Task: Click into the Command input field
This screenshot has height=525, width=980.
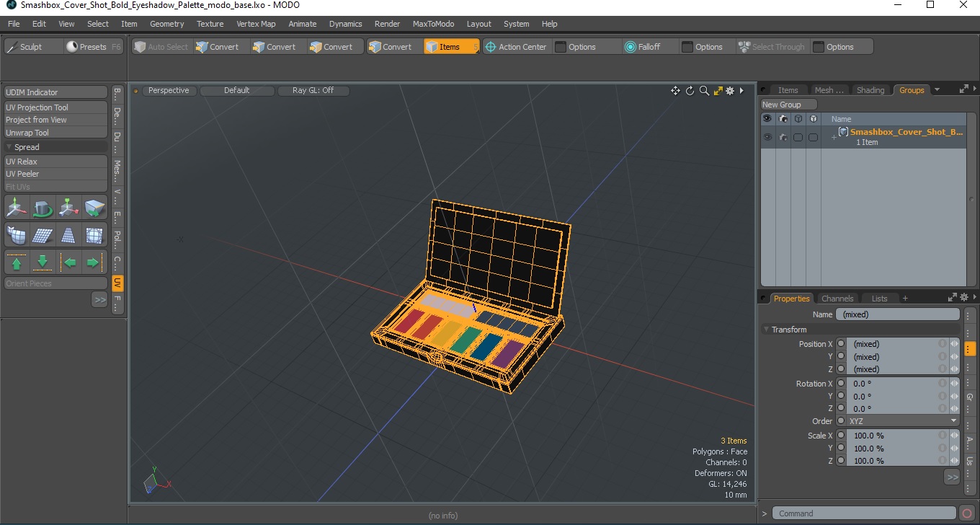Action: point(865,513)
